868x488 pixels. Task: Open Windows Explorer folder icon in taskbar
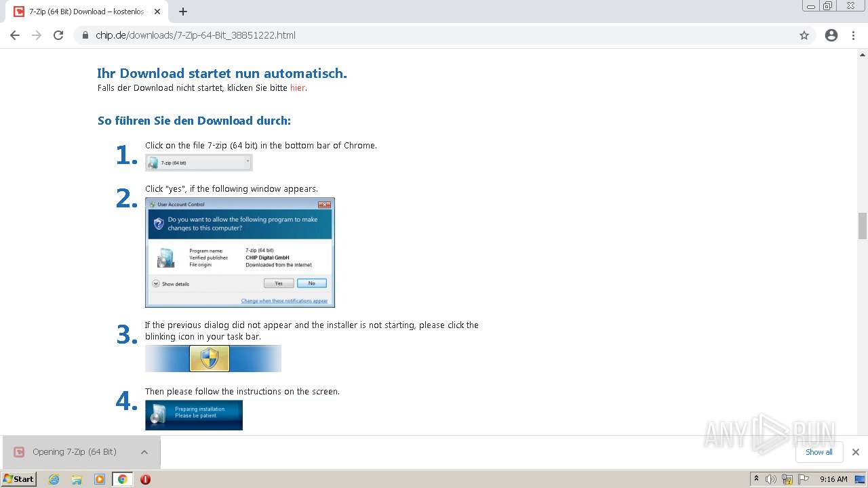point(77,479)
